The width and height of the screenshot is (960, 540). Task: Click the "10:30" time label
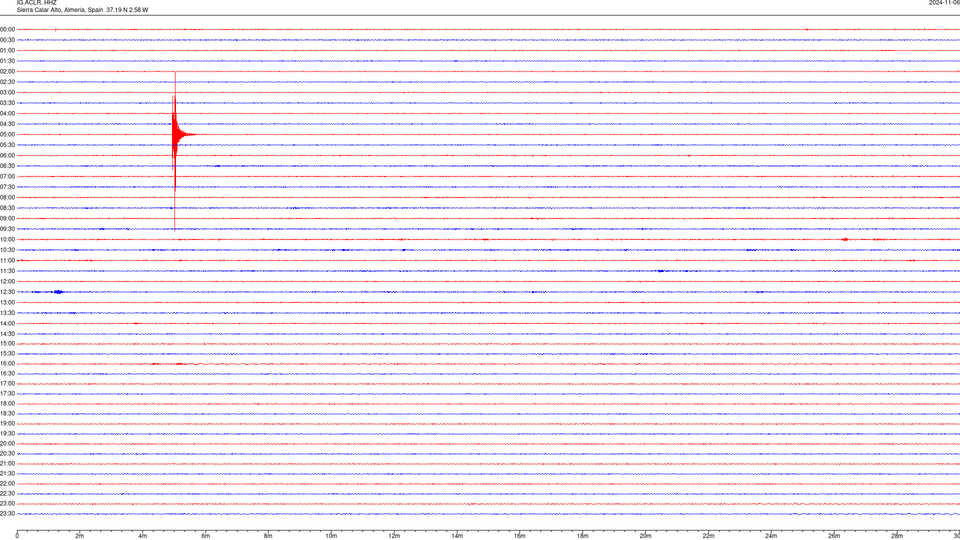[8, 250]
